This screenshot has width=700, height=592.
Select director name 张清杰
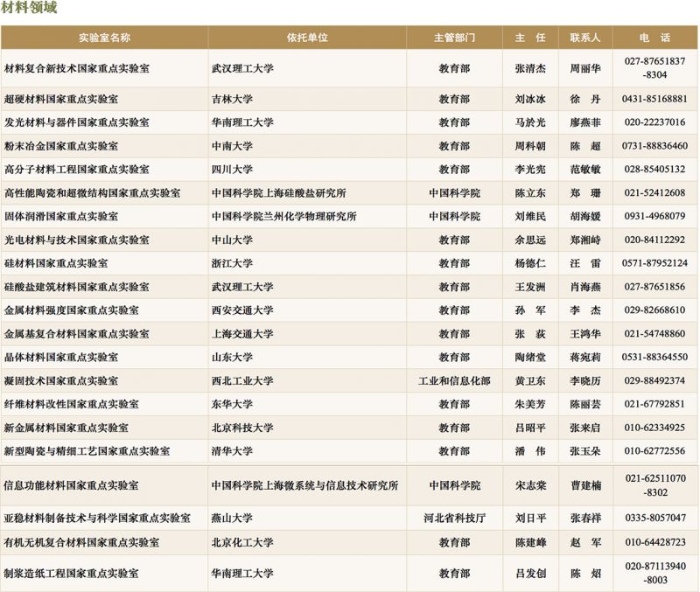(x=529, y=68)
